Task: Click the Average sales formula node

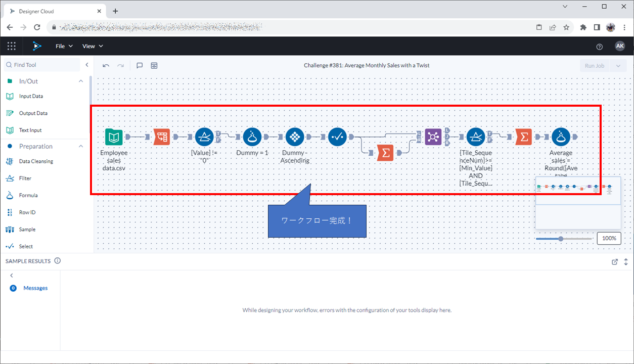Action: (561, 137)
